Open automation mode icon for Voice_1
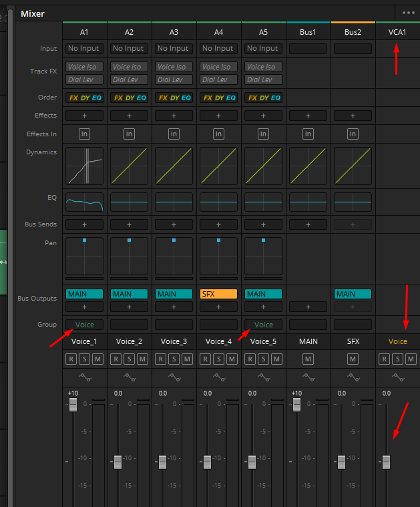420x507 pixels. coord(85,377)
